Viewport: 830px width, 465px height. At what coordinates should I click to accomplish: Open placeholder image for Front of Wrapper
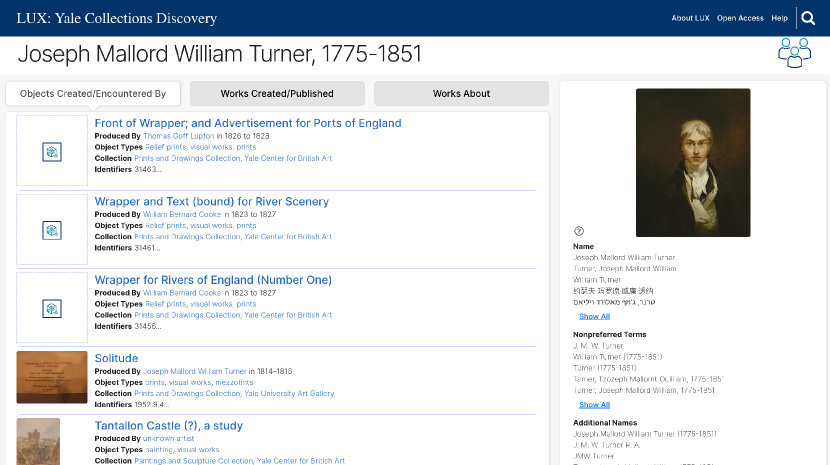pyautogui.click(x=52, y=151)
